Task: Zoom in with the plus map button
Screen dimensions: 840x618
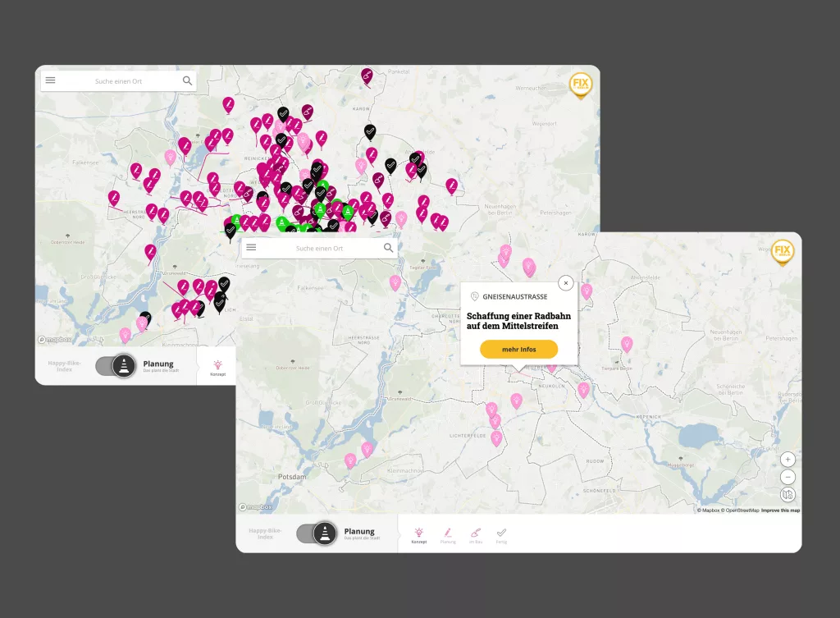Action: (x=787, y=460)
